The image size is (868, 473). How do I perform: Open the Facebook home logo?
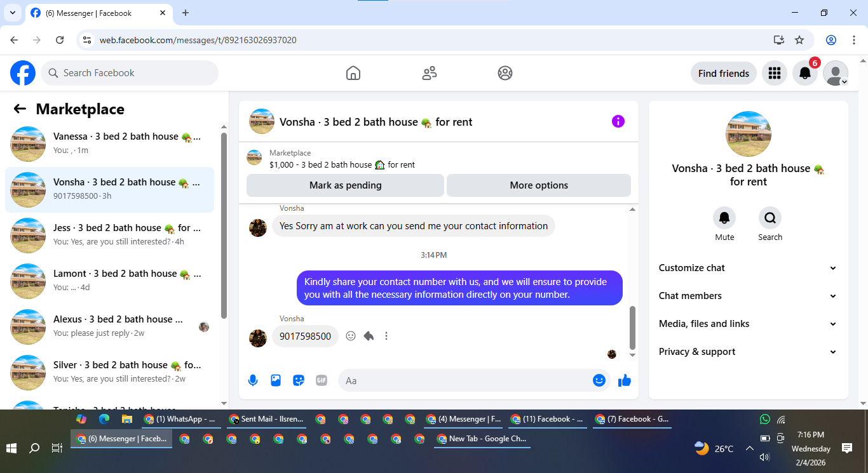pyautogui.click(x=23, y=73)
